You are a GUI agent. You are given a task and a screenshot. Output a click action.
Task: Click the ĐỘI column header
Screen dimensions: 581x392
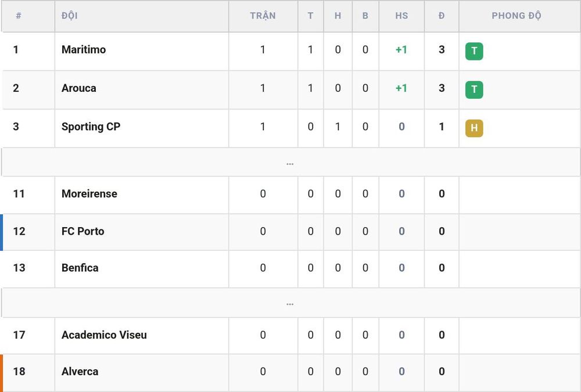(70, 16)
